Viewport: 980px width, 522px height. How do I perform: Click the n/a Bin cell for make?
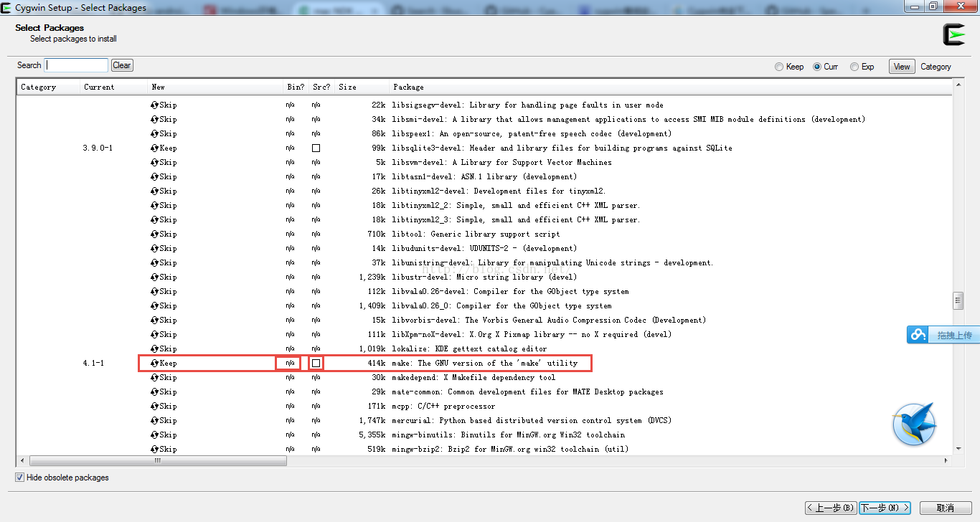point(290,363)
